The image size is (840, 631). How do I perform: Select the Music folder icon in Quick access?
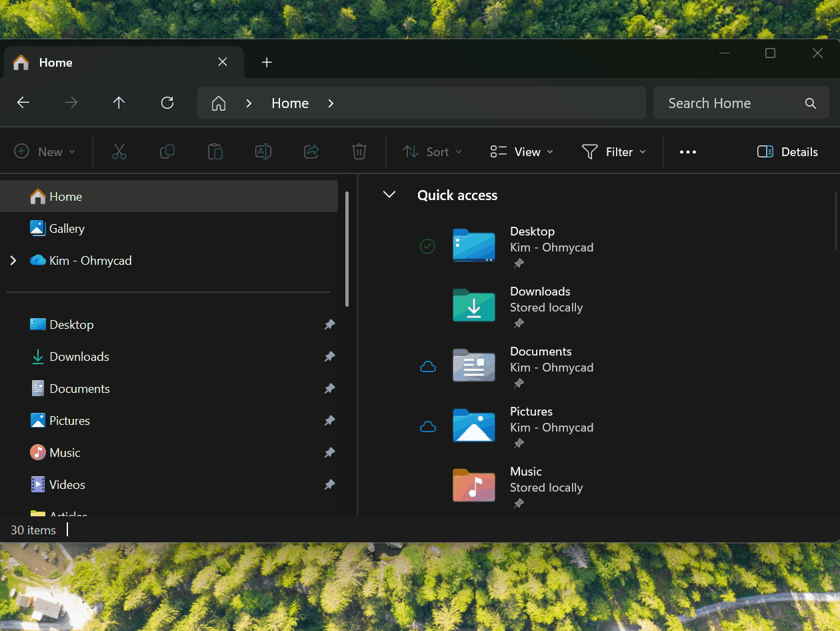474,486
